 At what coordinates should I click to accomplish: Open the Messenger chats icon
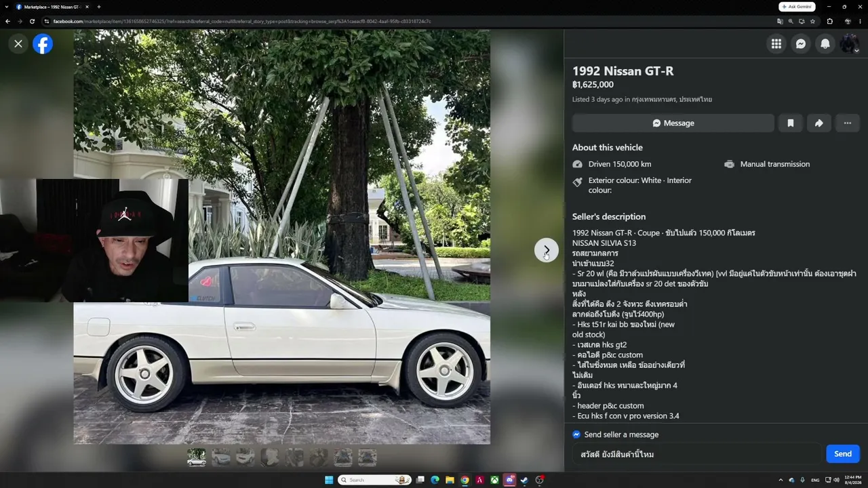(x=801, y=44)
